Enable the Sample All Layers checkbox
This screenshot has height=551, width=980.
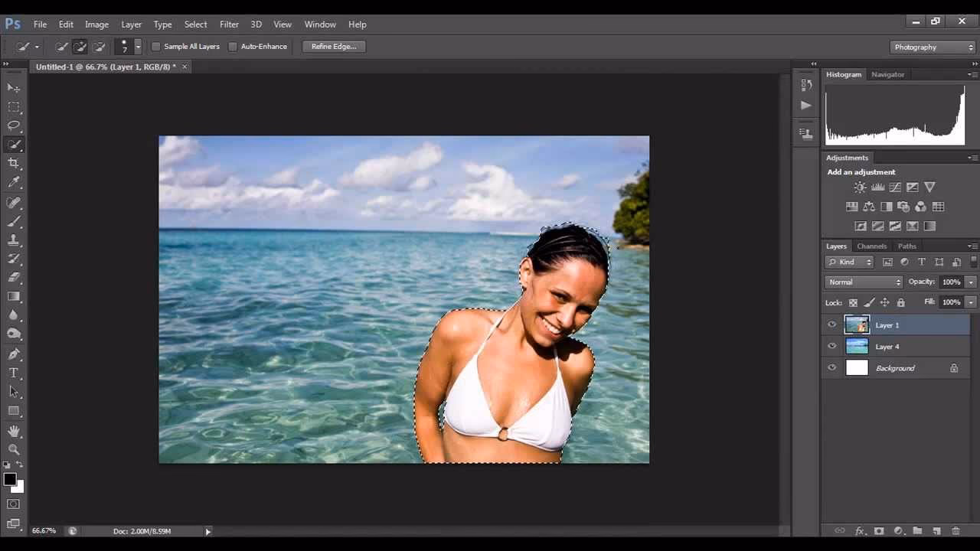[155, 46]
